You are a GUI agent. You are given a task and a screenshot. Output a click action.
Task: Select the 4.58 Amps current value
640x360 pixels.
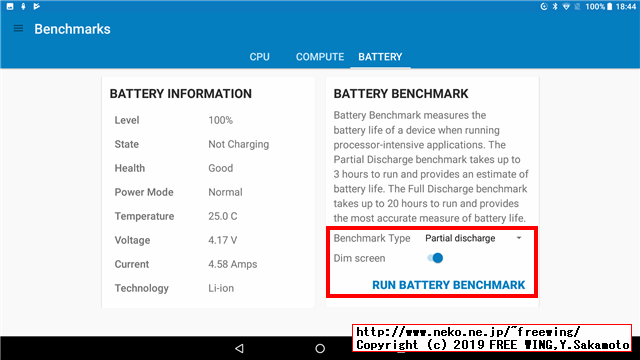click(x=233, y=264)
